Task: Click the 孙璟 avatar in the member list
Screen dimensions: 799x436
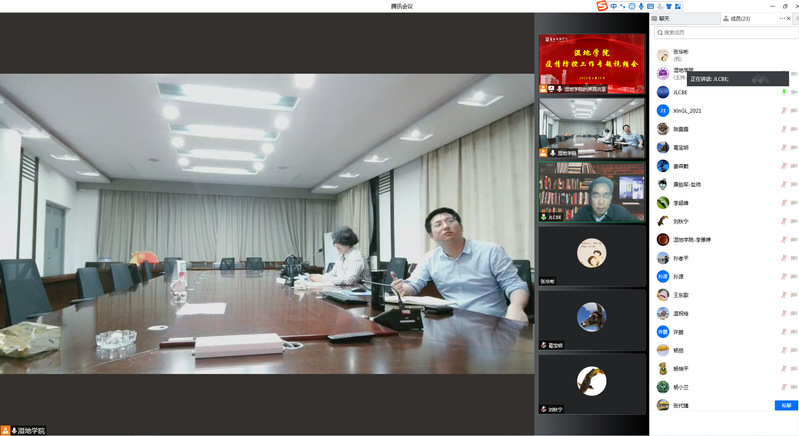Action: point(663,276)
